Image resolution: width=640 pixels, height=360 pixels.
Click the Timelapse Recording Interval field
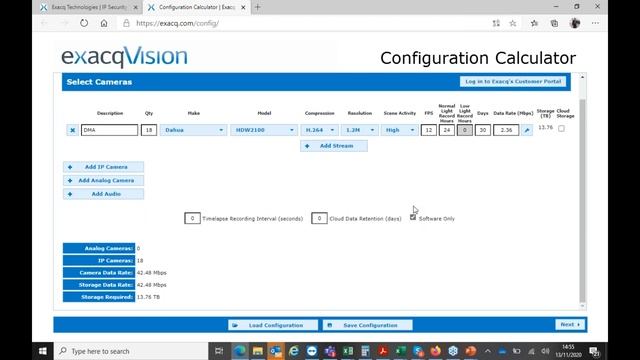point(192,218)
